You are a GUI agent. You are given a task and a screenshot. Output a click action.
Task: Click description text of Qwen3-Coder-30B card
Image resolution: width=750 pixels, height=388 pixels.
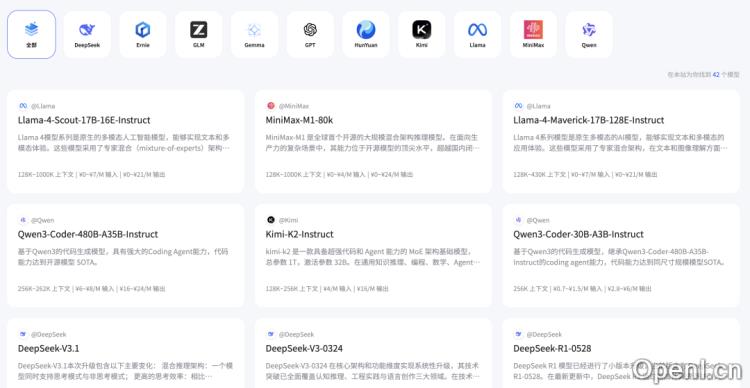(619, 257)
